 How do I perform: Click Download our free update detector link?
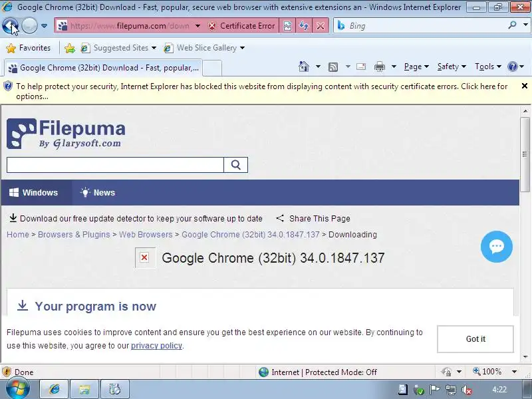[x=136, y=219]
